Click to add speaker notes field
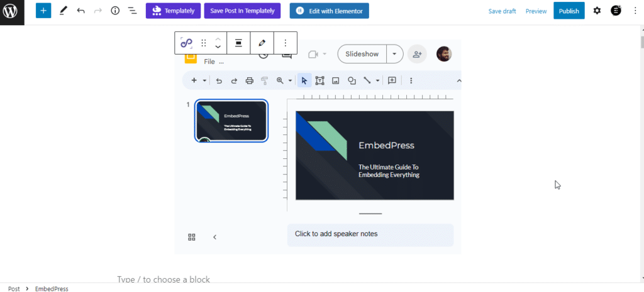 point(370,235)
